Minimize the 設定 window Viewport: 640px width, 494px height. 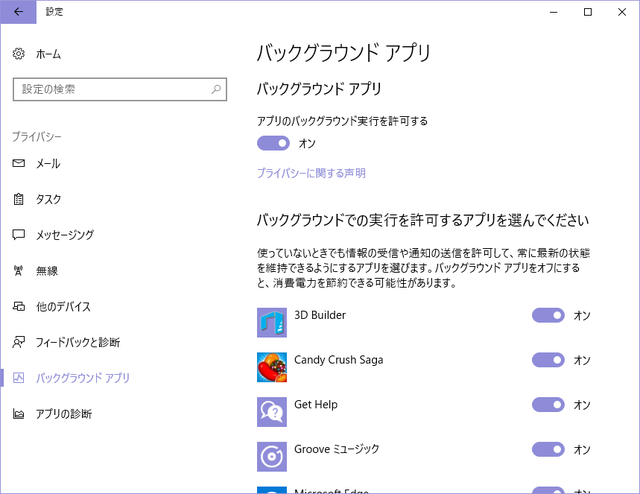pos(553,12)
